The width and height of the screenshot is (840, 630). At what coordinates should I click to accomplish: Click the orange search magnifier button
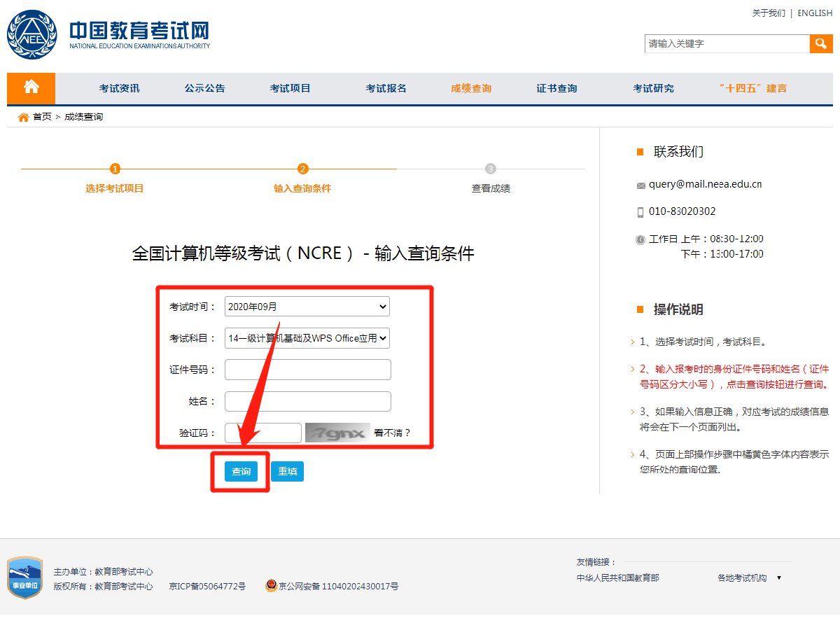(821, 43)
